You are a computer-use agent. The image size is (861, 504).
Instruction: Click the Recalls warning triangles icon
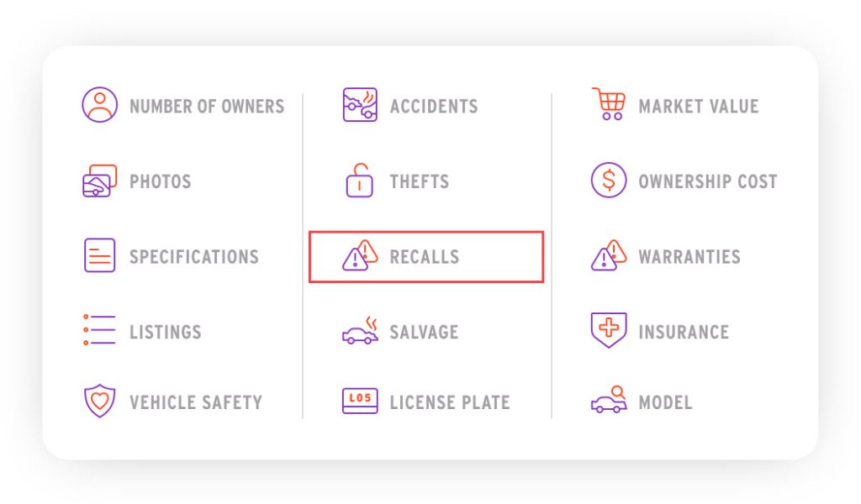coord(360,255)
